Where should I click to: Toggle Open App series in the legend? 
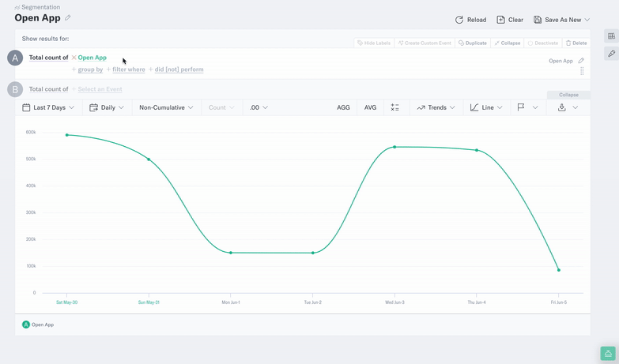point(38,325)
